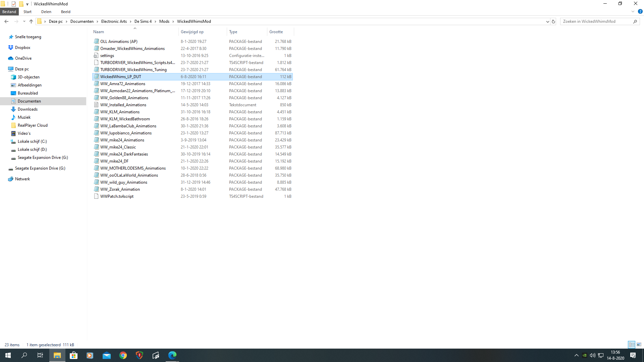This screenshot has height=362, width=644.
Task: Navigate to Documenten in breadcrumb
Action: click(82, 21)
